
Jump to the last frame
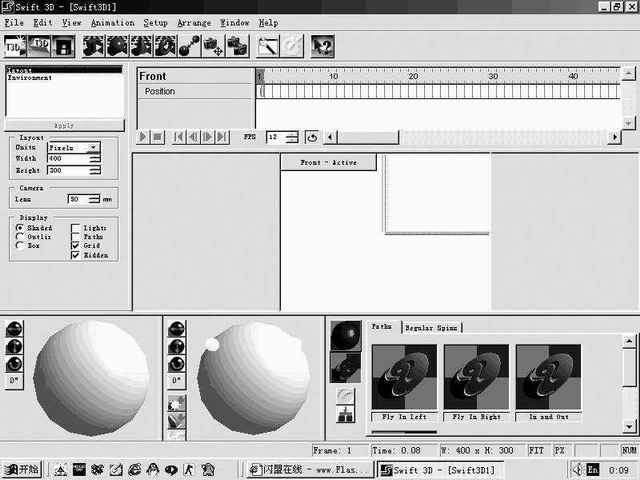click(x=222, y=137)
